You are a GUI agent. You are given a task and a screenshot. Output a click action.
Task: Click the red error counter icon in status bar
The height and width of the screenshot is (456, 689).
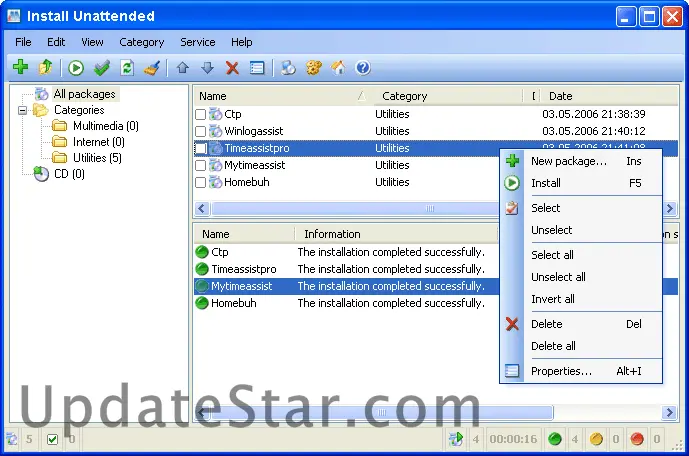coord(637,438)
